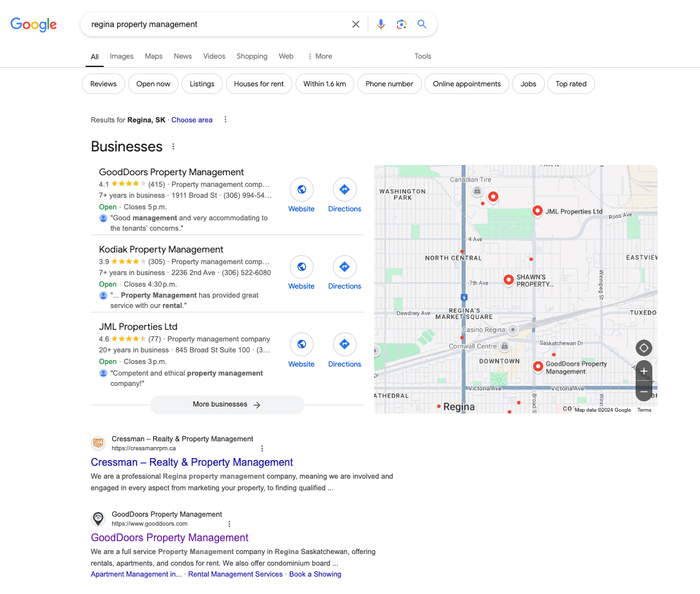Open the Rental Management Services sitelink
The width and height of the screenshot is (700, 594).
coord(235,574)
